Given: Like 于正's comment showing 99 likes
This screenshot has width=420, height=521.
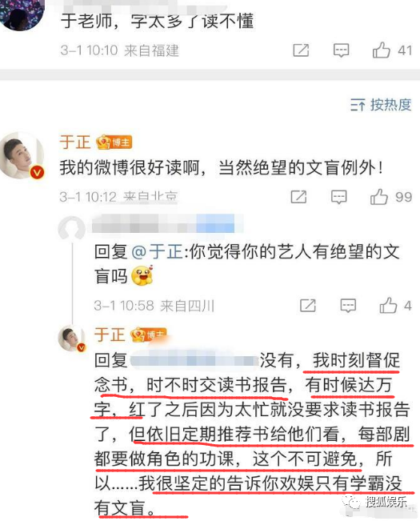Looking at the screenshot, I should click(379, 197).
